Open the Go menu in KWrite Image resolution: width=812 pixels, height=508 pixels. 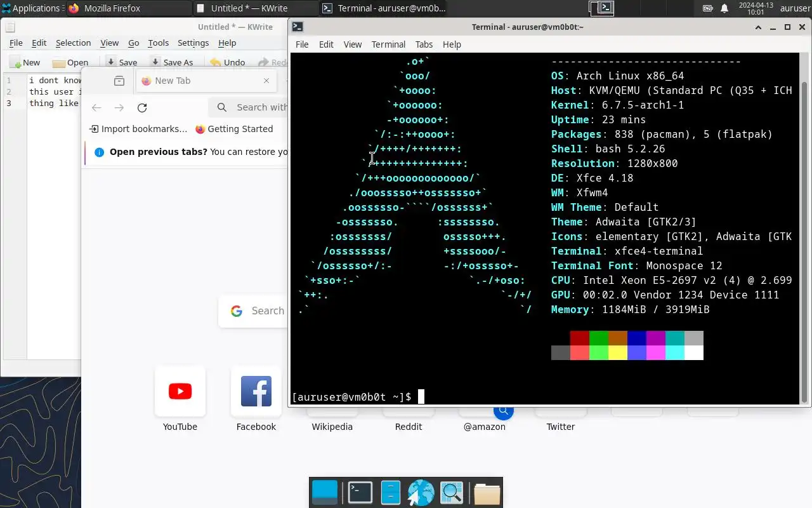(x=133, y=43)
